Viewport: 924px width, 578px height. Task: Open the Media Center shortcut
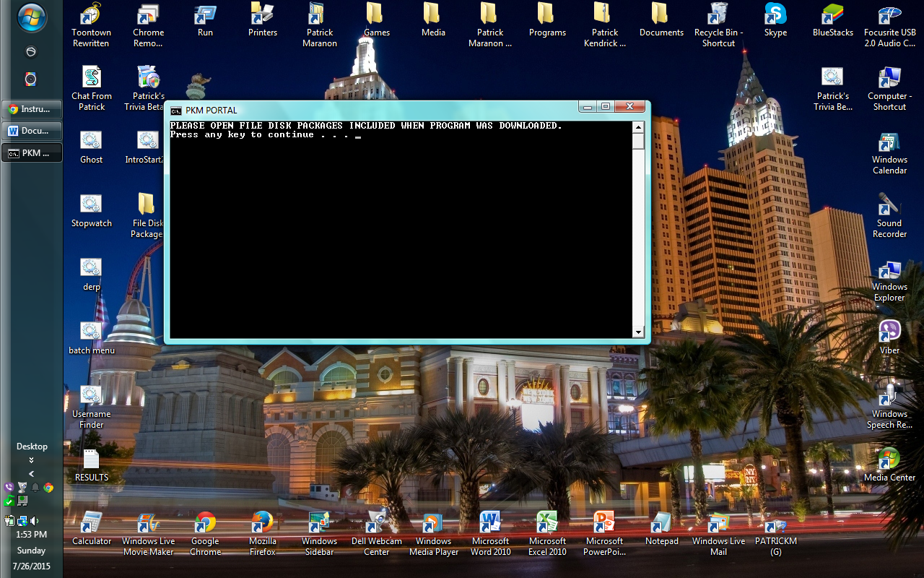point(889,465)
